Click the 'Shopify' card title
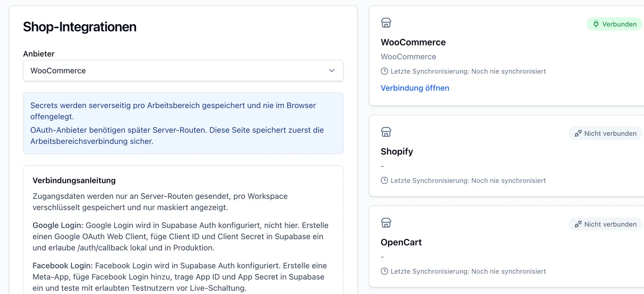Viewport: 644px width, 294px height. coord(397,151)
